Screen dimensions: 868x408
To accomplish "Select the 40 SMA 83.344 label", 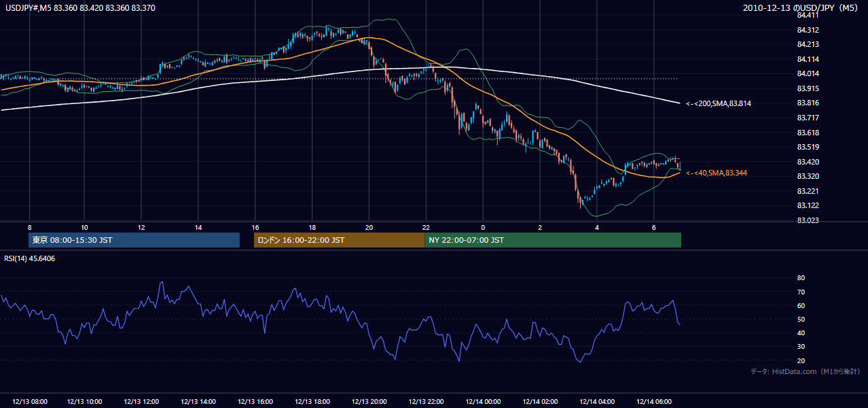I will coord(717,173).
